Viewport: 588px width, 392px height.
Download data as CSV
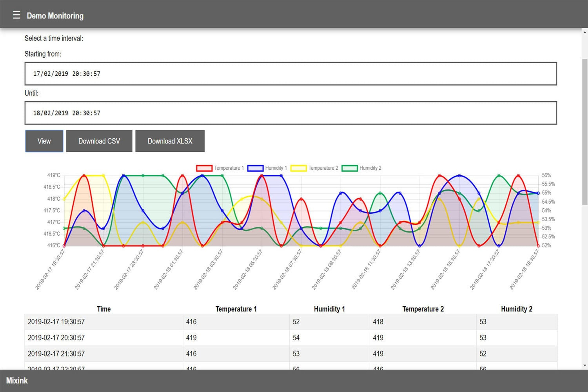pos(99,141)
